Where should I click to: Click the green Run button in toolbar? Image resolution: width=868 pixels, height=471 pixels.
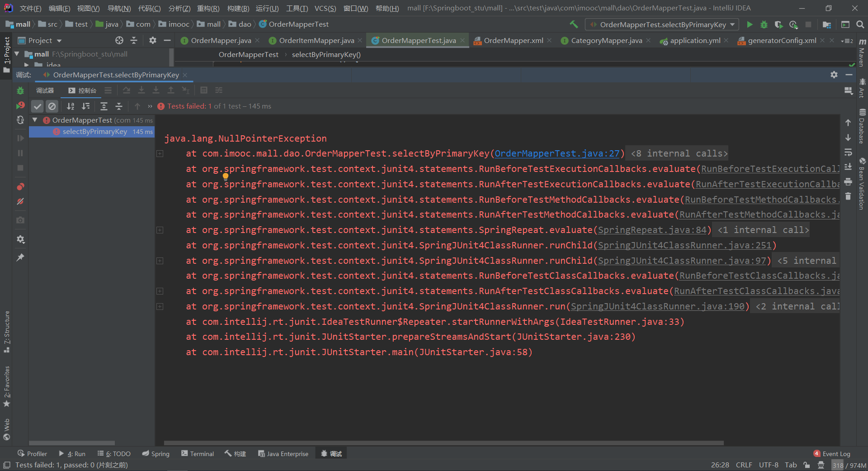click(750, 24)
